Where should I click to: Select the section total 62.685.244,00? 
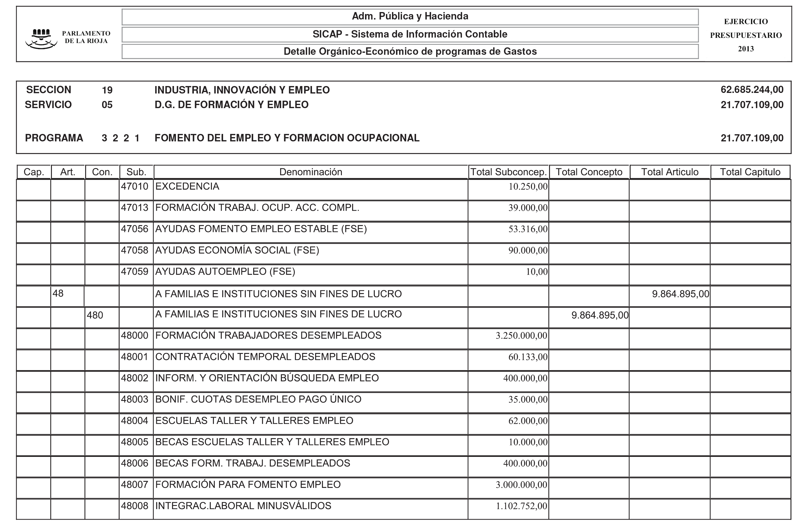[x=752, y=89]
